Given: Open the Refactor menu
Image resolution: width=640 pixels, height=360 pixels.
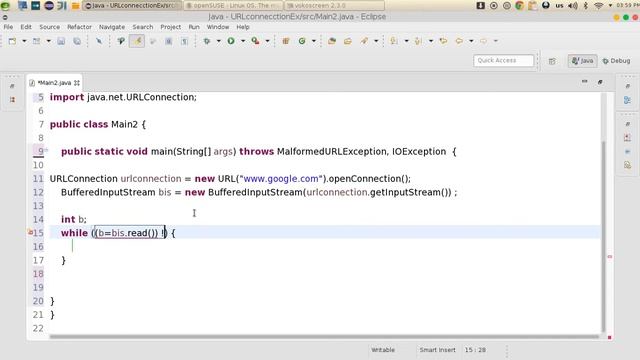Looking at the screenshot, I should point(79,27).
